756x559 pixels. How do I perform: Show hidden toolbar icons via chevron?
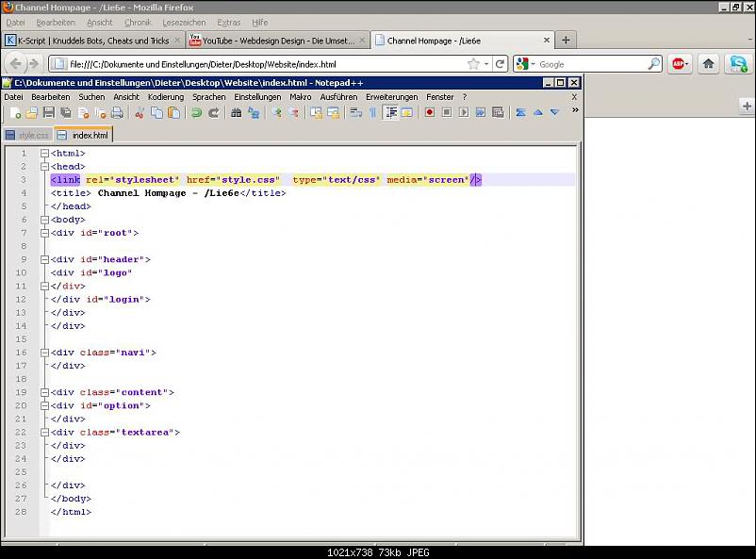(x=575, y=110)
